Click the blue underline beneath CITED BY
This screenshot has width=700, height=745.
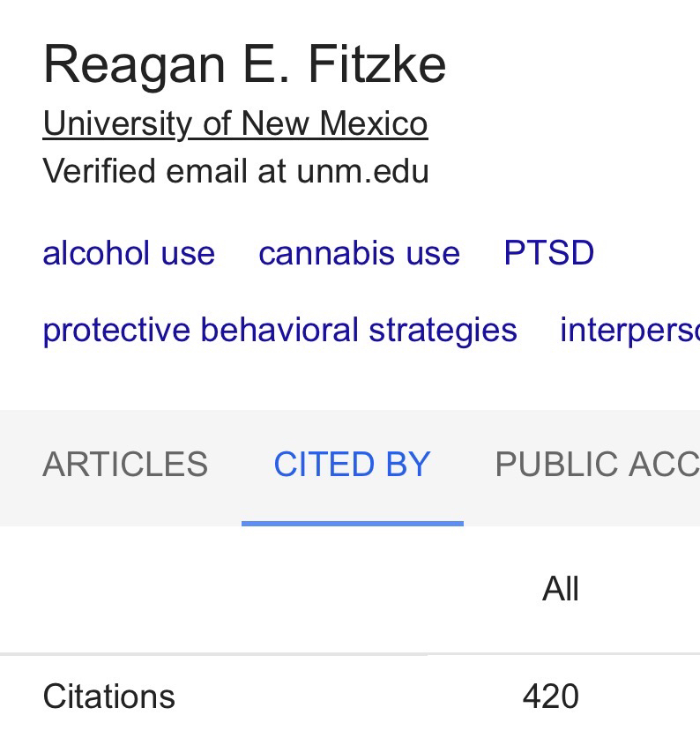tap(352, 523)
